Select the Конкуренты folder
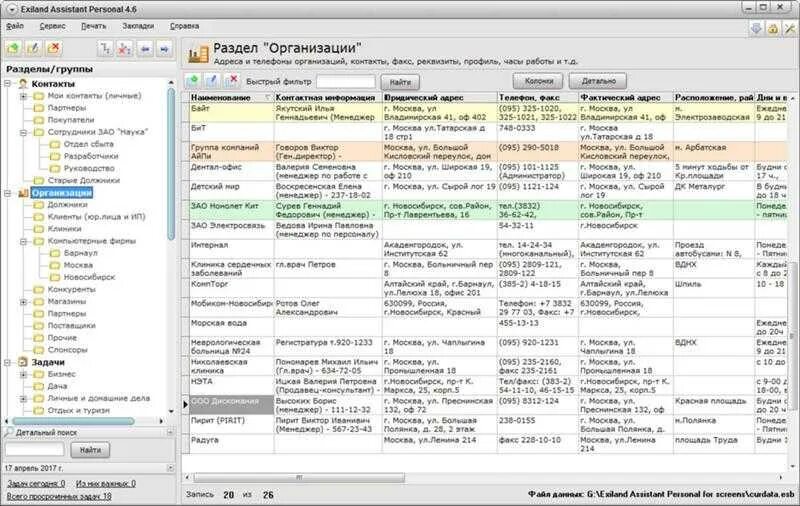The image size is (800, 506). tap(71, 289)
